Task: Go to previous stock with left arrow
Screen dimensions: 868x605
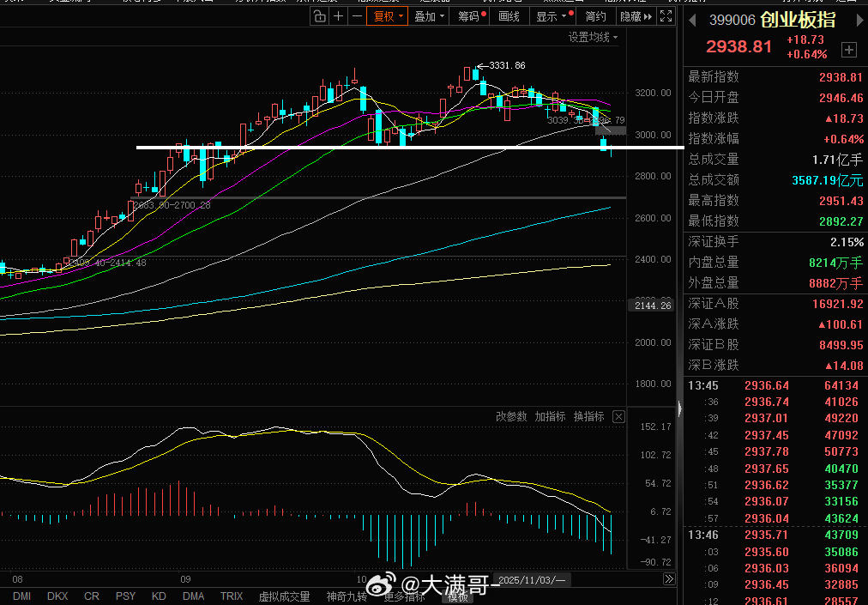Action: [x=692, y=21]
